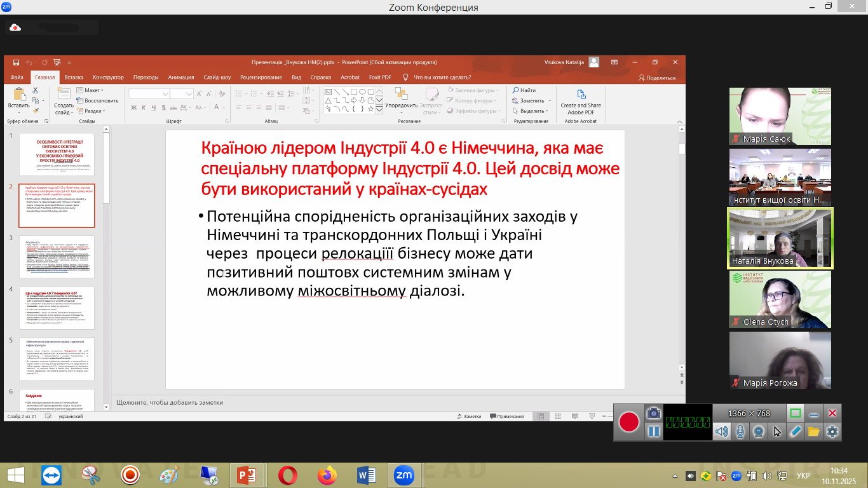Image resolution: width=868 pixels, height=488 pixels.
Task: Take a screenshot with the camera icon
Action: point(653,413)
